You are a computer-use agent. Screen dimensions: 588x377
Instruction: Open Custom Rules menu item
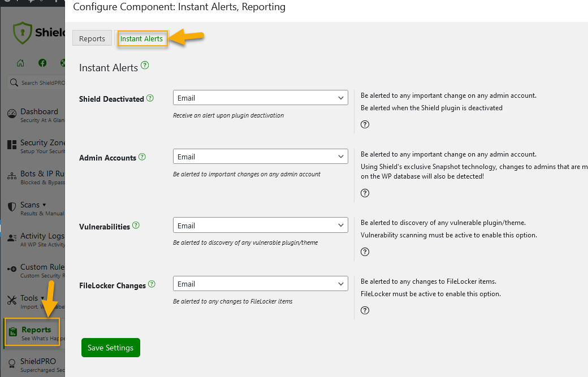point(36,271)
